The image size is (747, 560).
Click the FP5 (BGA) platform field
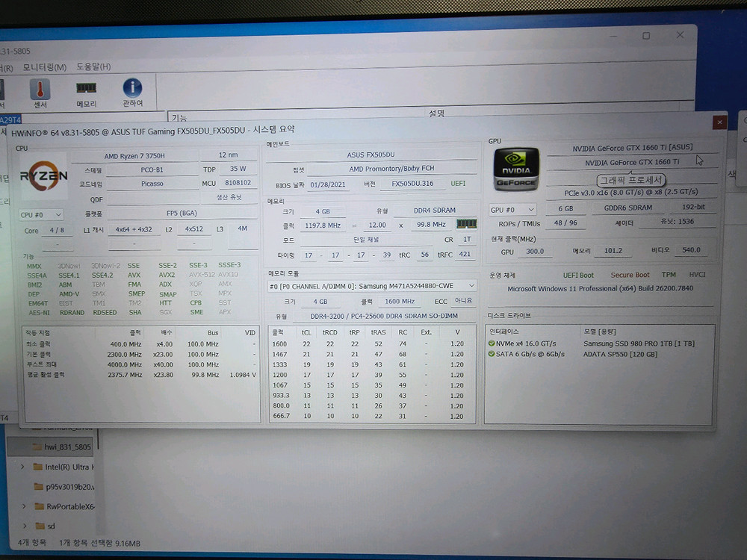(182, 214)
